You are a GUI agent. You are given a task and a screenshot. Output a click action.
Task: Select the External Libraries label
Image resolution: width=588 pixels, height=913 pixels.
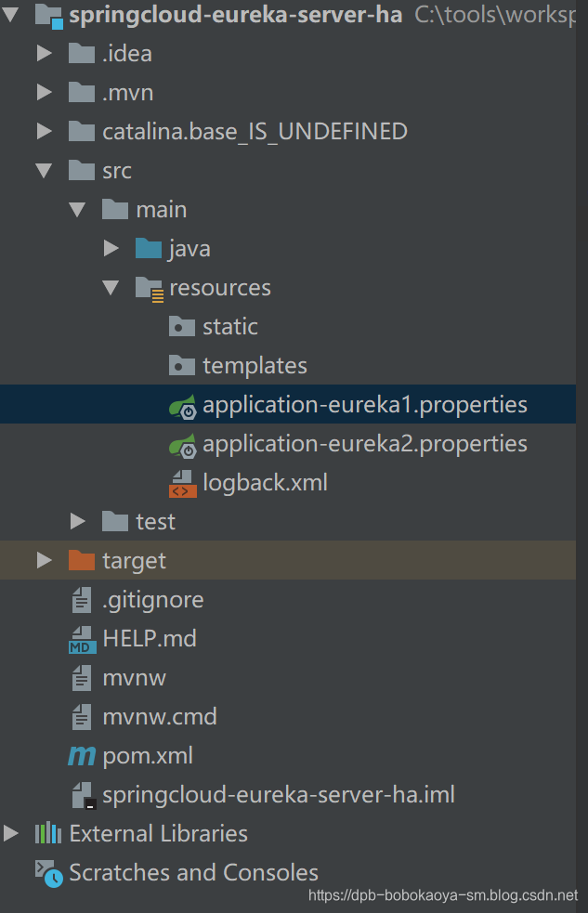[158, 834]
